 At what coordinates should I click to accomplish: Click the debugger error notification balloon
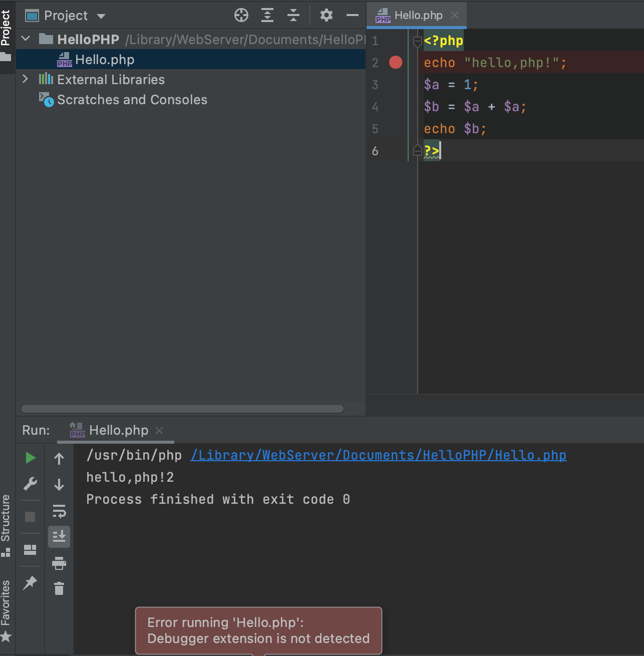tap(258, 630)
